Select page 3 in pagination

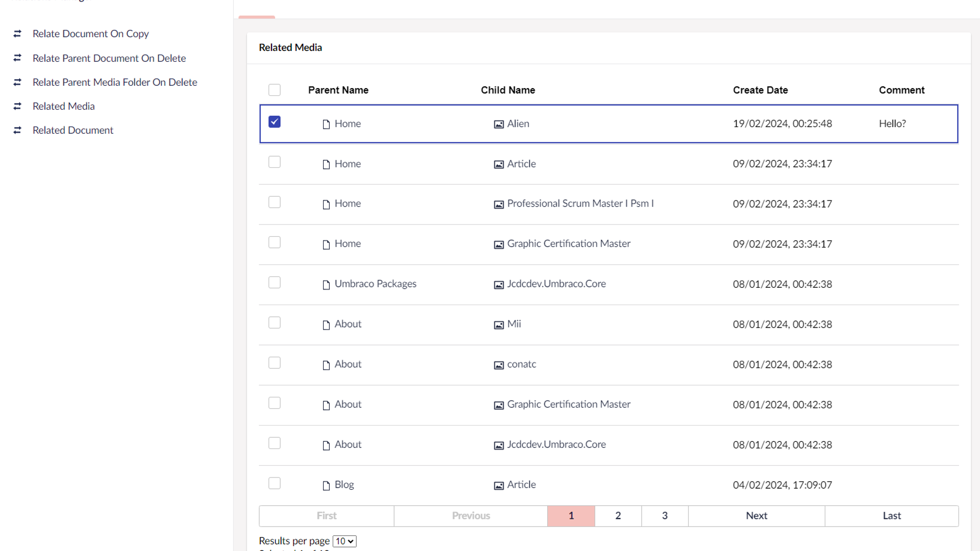click(x=665, y=516)
